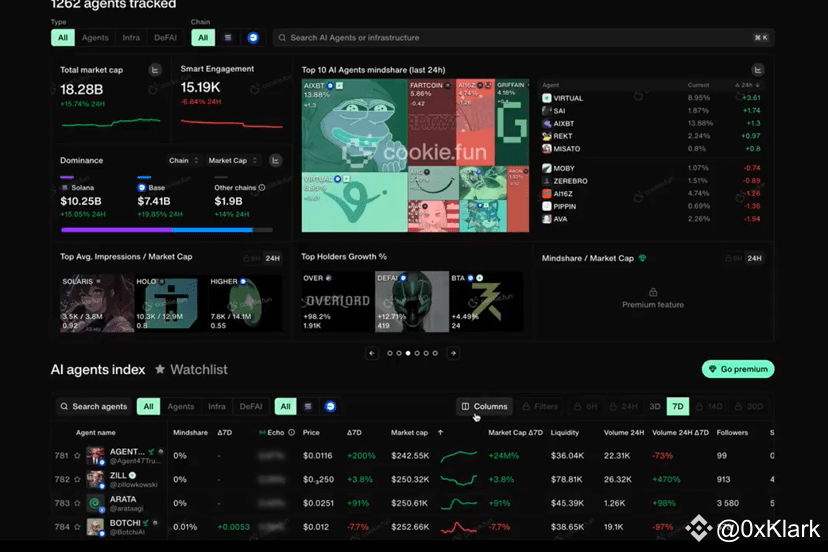Click the previous carousel arrow

pos(372,353)
